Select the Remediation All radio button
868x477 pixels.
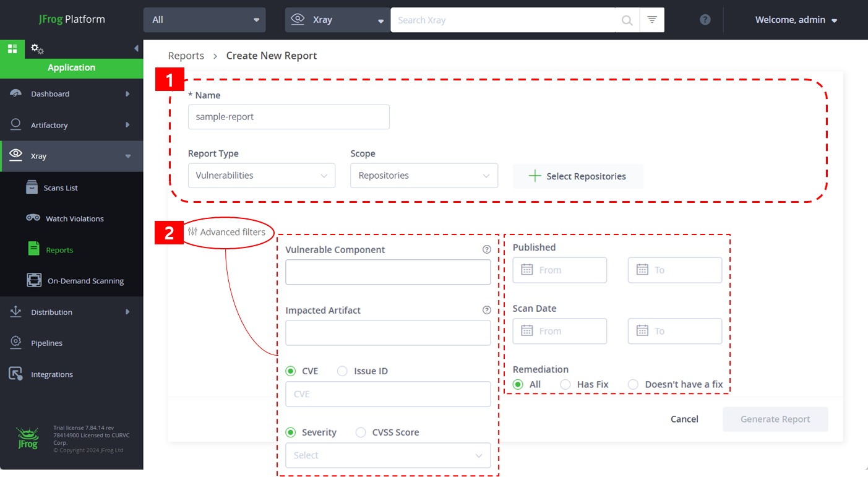[x=518, y=384]
